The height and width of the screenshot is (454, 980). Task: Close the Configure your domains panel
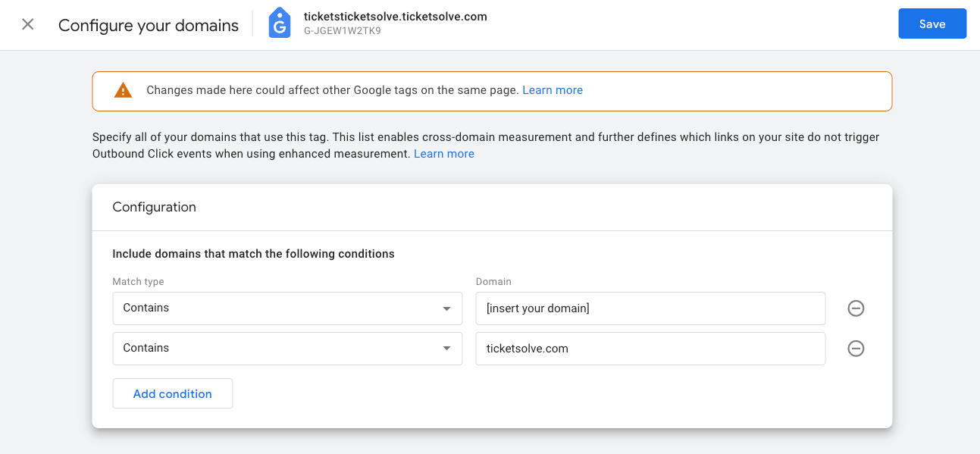28,24
